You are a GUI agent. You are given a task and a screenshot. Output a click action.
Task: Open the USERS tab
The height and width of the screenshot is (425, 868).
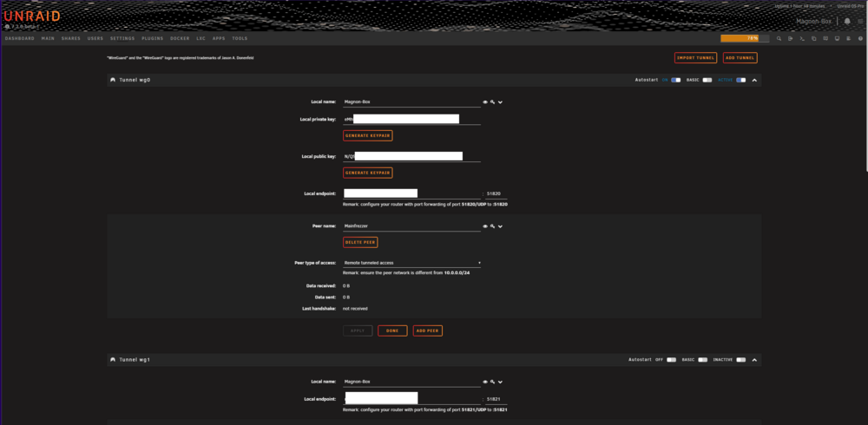pos(95,39)
